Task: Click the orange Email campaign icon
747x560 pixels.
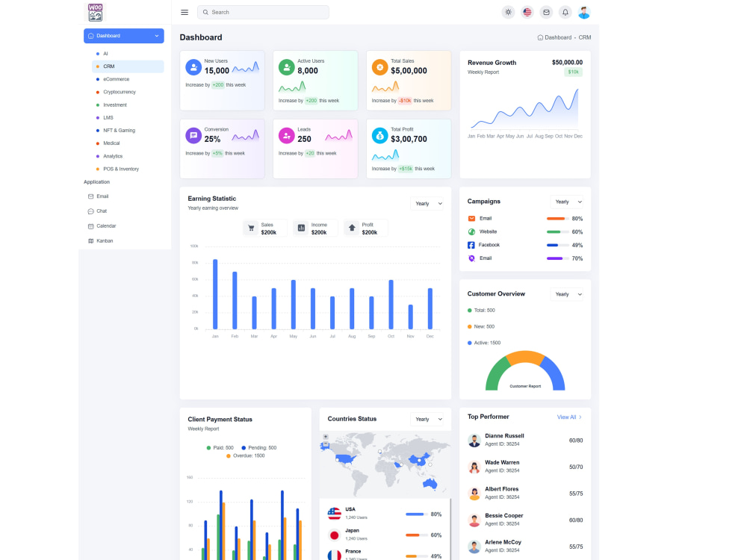Action: pyautogui.click(x=471, y=219)
